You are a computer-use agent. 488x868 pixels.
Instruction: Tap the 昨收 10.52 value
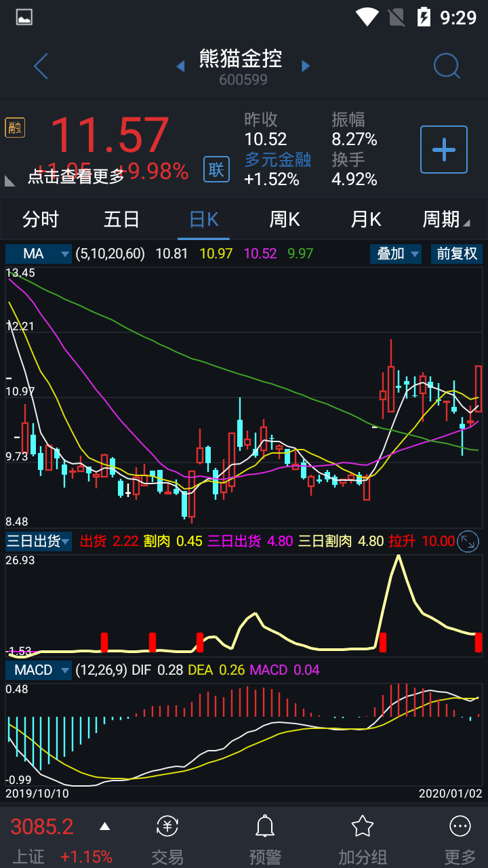266,139
